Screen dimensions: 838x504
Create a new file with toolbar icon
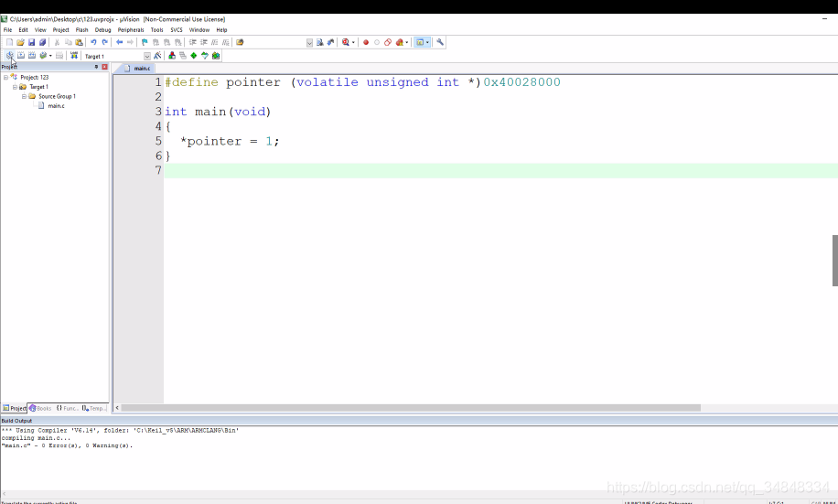click(9, 42)
